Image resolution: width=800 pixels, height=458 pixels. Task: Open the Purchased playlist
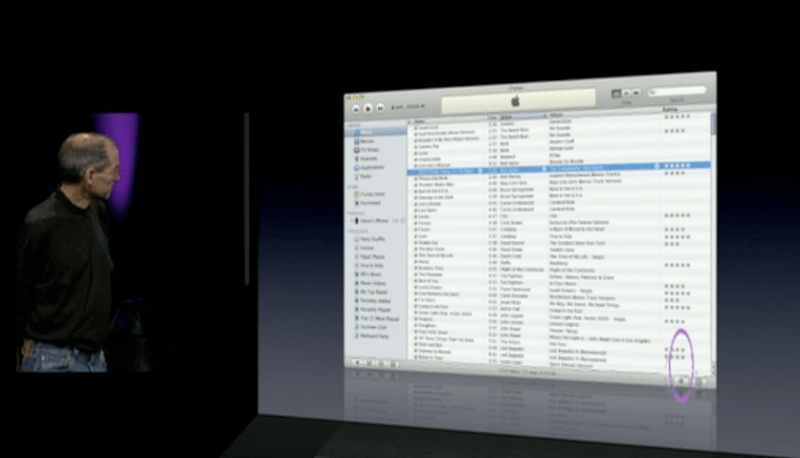tap(370, 202)
